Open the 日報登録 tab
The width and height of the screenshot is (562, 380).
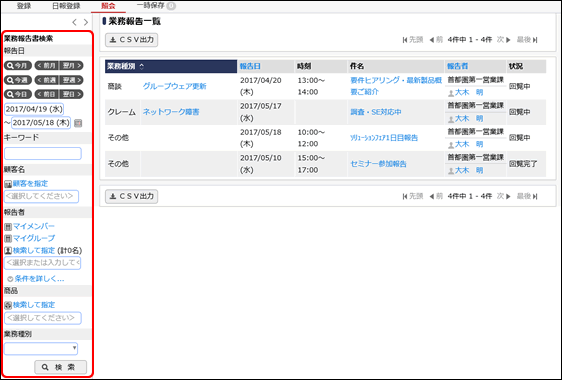coord(66,6)
